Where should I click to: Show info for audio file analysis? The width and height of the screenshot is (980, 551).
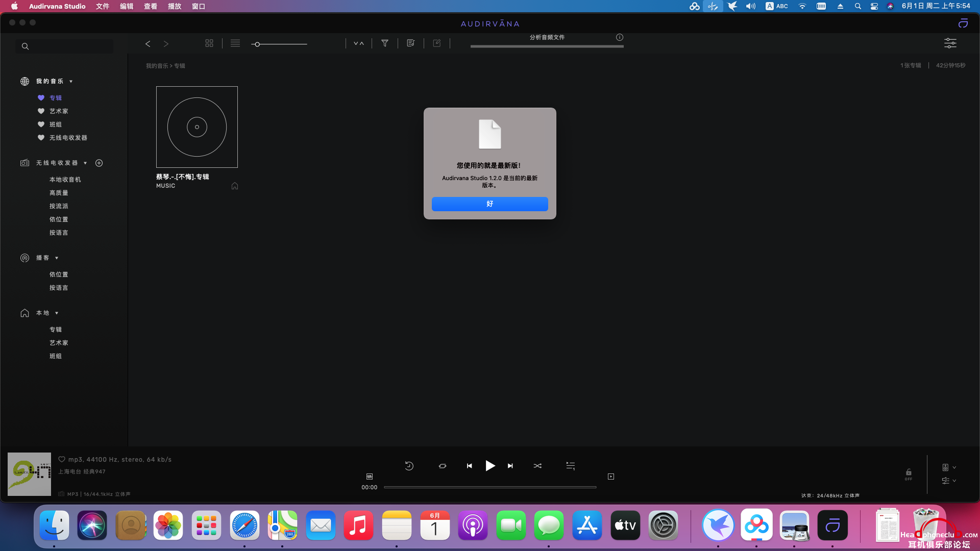(620, 37)
